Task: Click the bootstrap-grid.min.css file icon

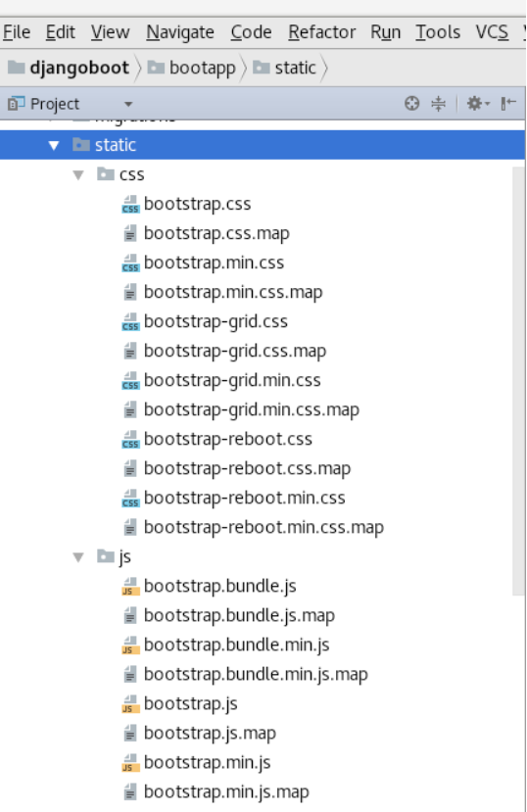Action: tap(130, 381)
